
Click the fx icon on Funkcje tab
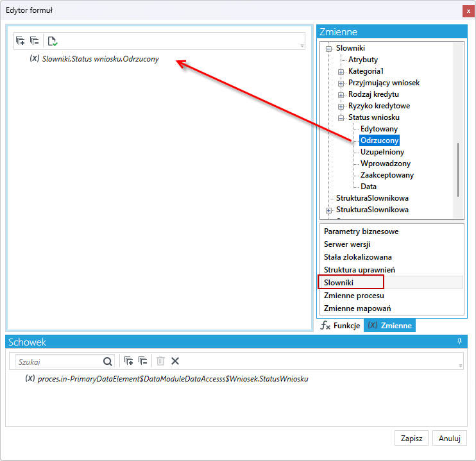[325, 325]
